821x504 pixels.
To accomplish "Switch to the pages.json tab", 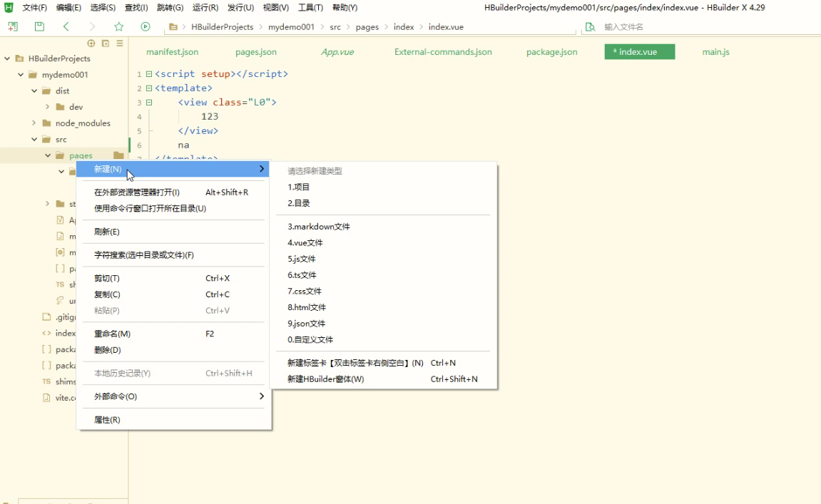I will click(x=256, y=52).
